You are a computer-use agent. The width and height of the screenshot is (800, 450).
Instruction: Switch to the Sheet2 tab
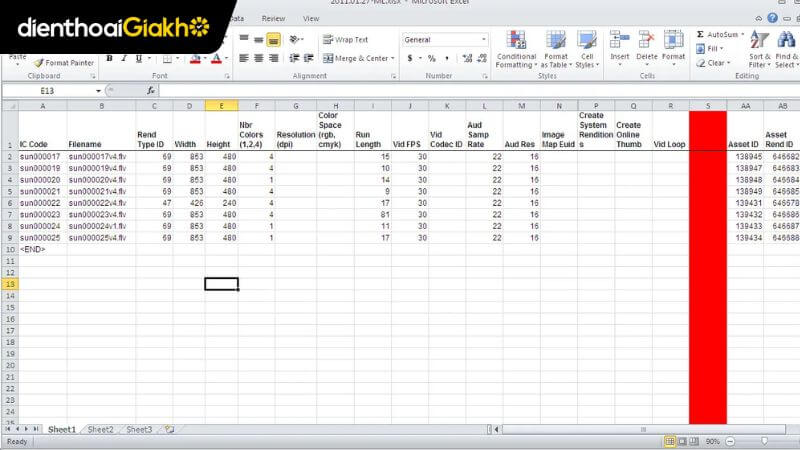click(101, 430)
